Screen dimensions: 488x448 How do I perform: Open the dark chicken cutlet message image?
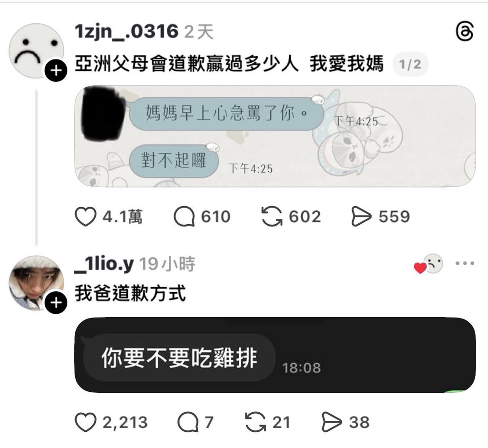click(275, 355)
